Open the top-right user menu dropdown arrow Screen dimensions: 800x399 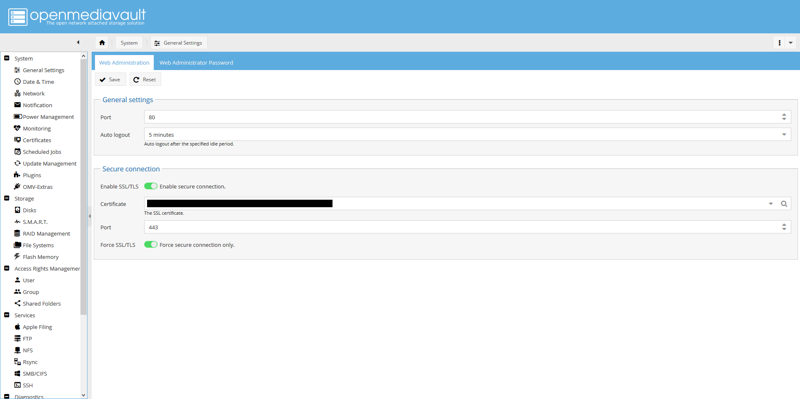(x=791, y=43)
